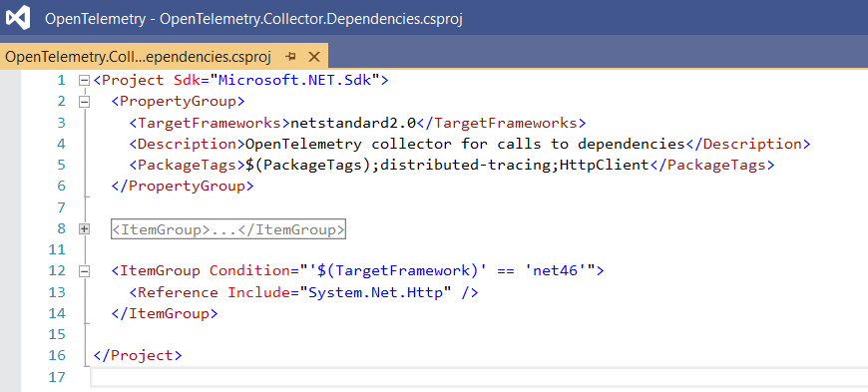This screenshot has height=392, width=868.
Task: Click the netstandard2.0 value
Action: click(x=353, y=123)
